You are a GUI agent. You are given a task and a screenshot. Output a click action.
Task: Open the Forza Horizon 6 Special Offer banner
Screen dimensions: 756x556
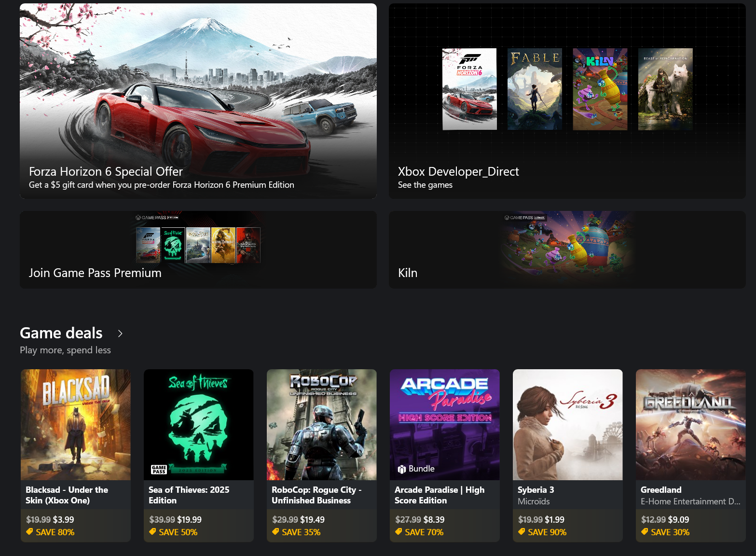point(198,101)
